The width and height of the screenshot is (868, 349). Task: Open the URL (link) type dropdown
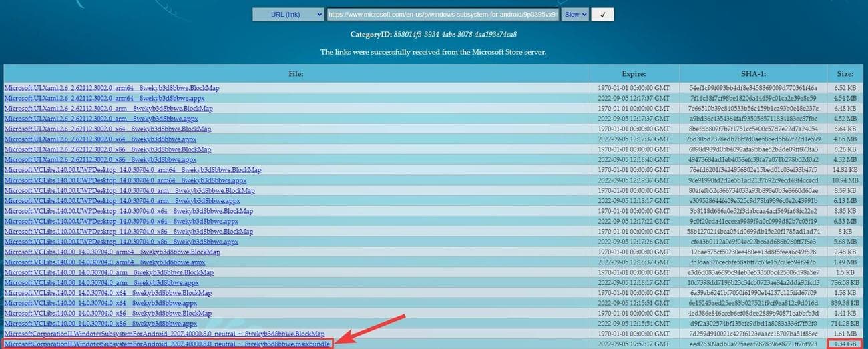pos(288,15)
